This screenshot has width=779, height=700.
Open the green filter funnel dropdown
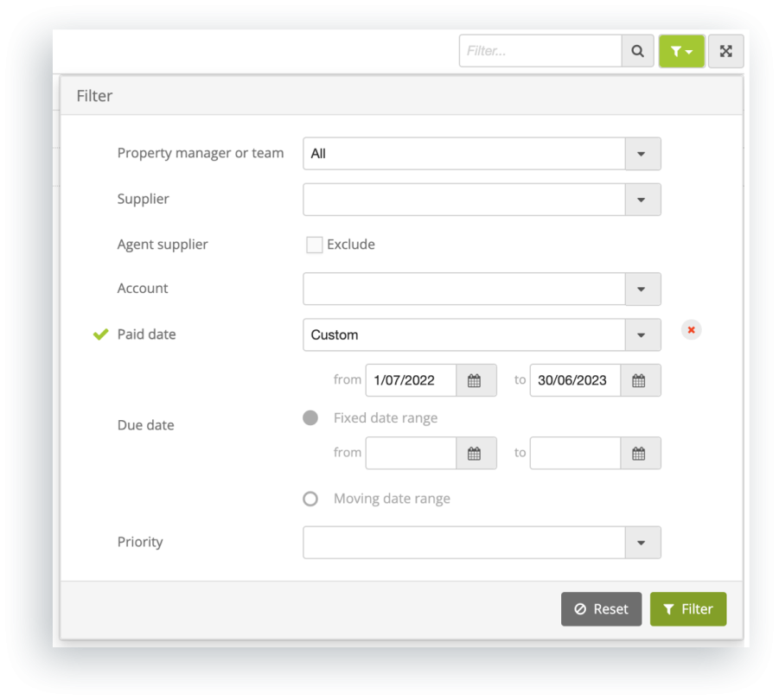[x=681, y=51]
